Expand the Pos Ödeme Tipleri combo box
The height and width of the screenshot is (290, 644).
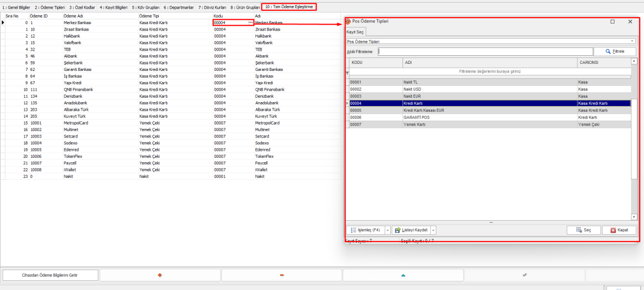[632, 41]
